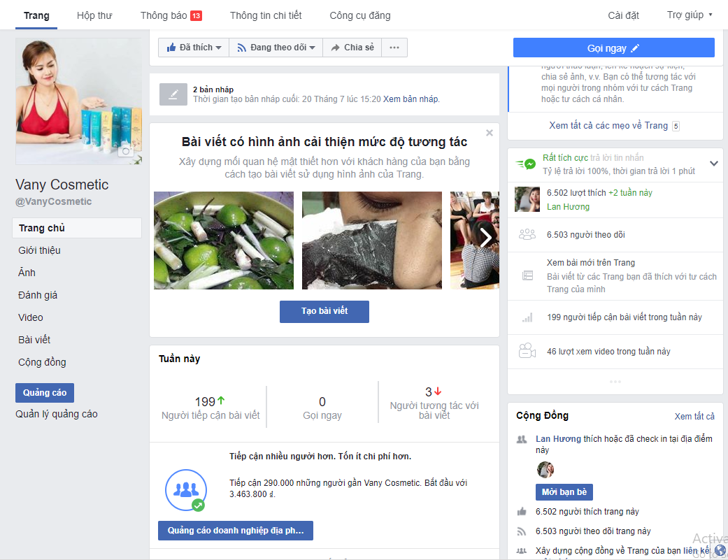The width and height of the screenshot is (728, 560).
Task: Click the Quảng cáo button
Action: (x=45, y=392)
